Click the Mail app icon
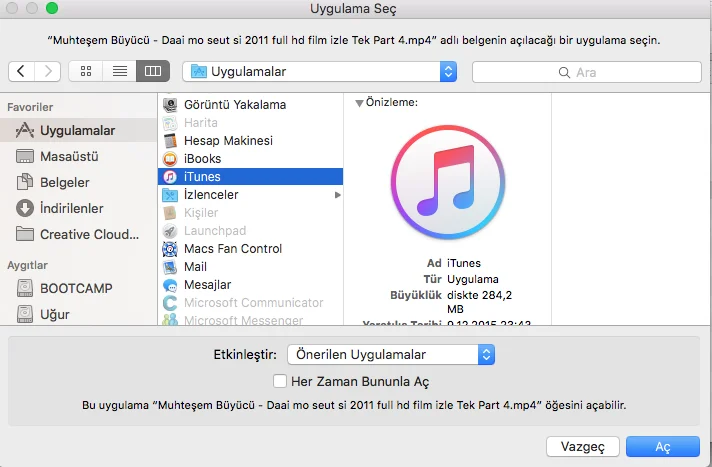 tap(170, 267)
